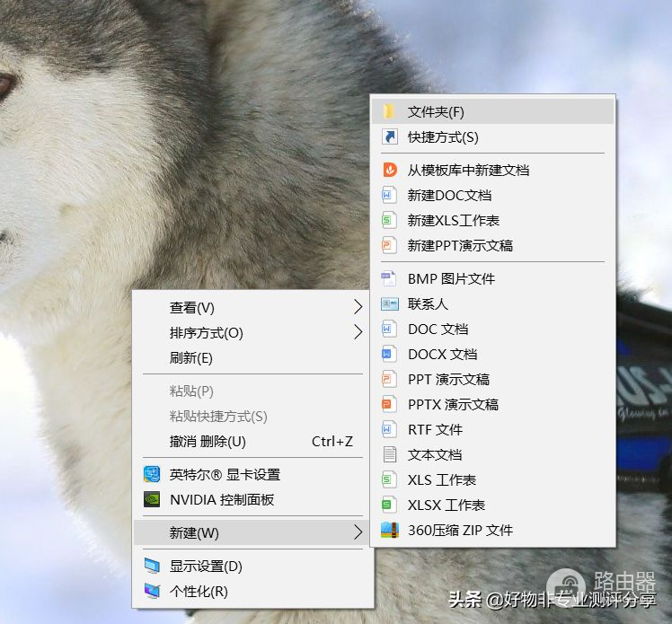
Task: Click the 360压缩 ZIP file icon
Action: (x=389, y=531)
